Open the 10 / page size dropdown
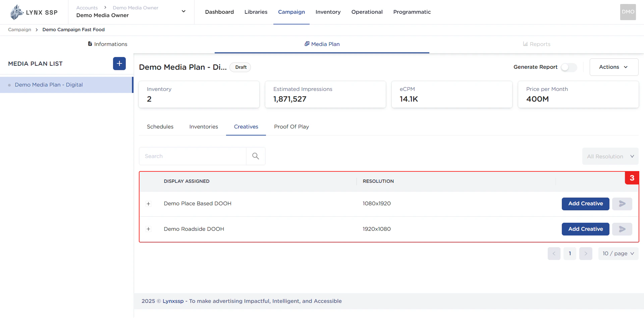644x318 pixels. [618, 254]
